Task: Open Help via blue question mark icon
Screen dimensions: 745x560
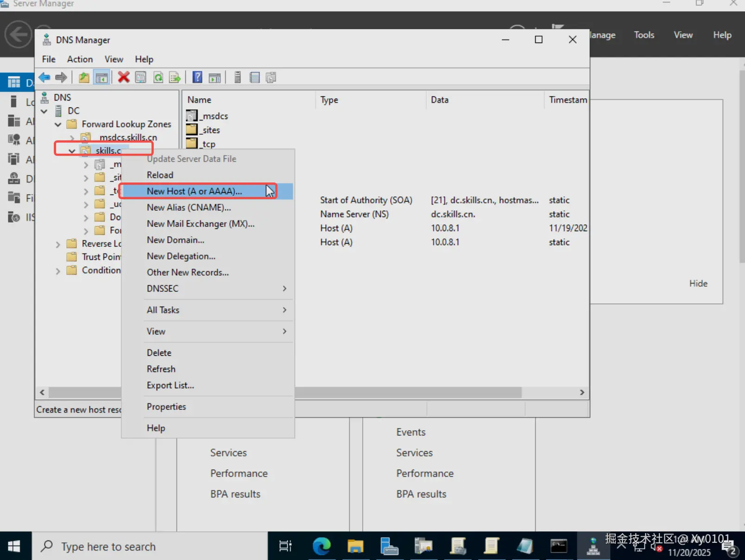Action: click(197, 77)
